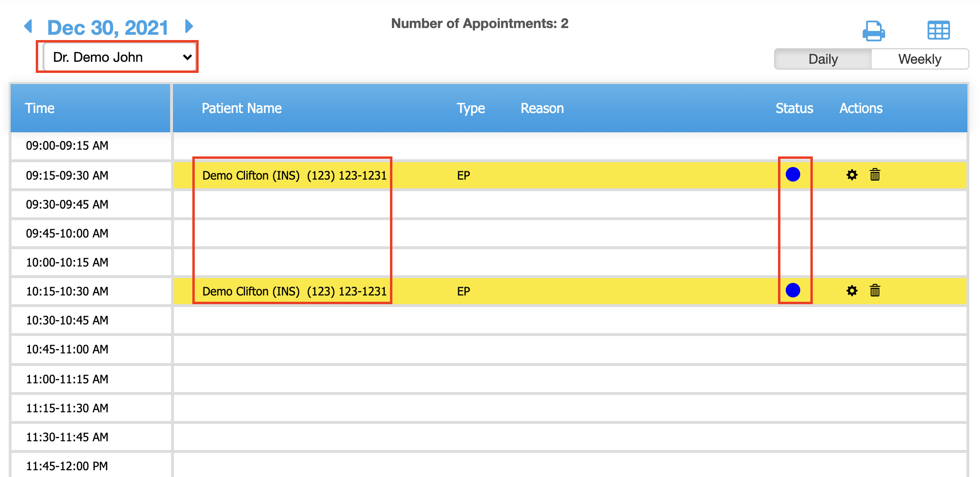Click the blue status dot for the 09:15 appointment
This screenshot has width=980, height=477.
click(x=794, y=175)
